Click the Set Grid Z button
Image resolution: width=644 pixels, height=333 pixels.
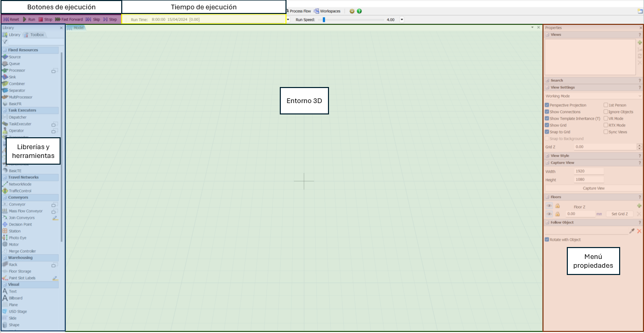click(619, 214)
